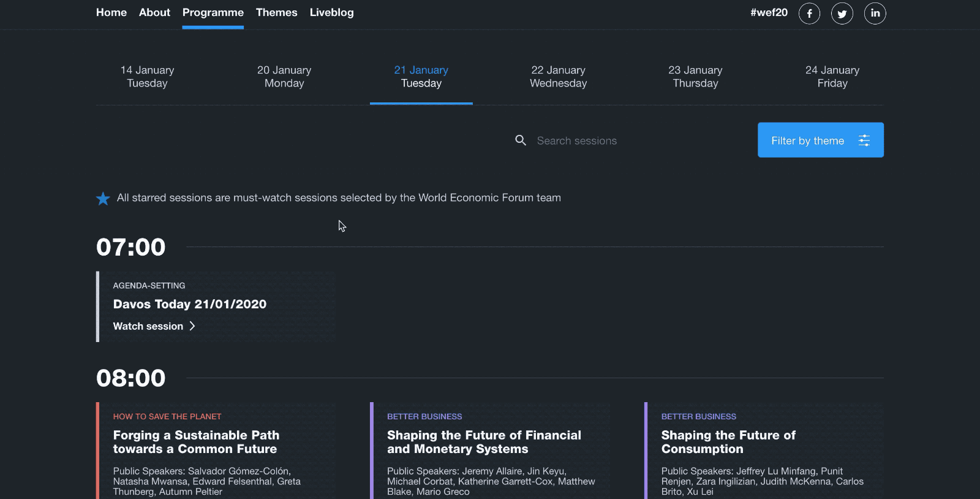Open the About menu item
The width and height of the screenshot is (980, 499).
tap(154, 12)
